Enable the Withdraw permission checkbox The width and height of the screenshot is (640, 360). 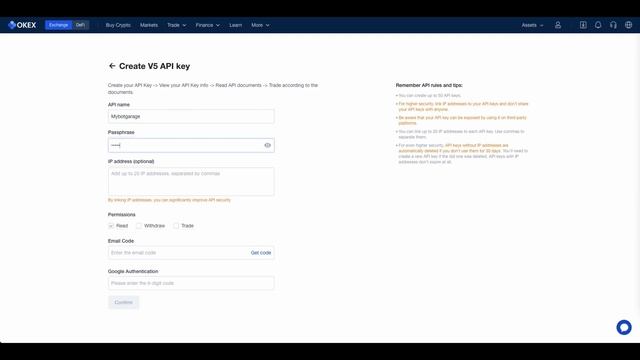pyautogui.click(x=139, y=226)
